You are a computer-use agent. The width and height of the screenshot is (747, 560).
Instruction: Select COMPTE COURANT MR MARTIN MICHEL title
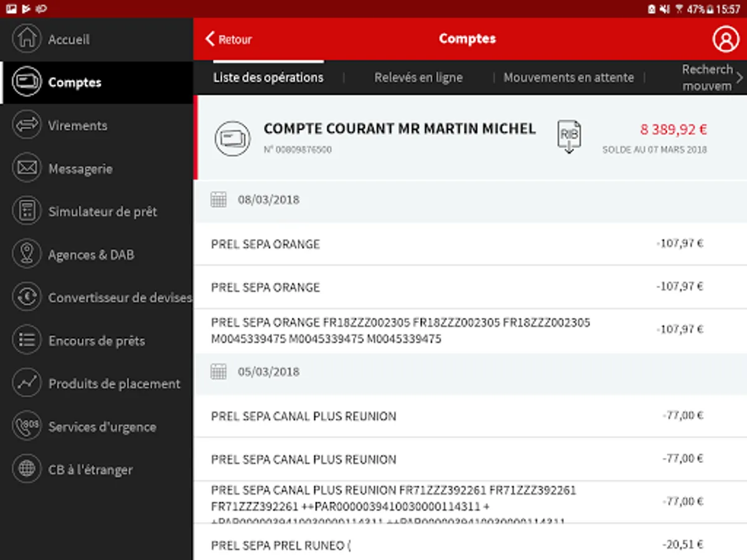point(400,129)
